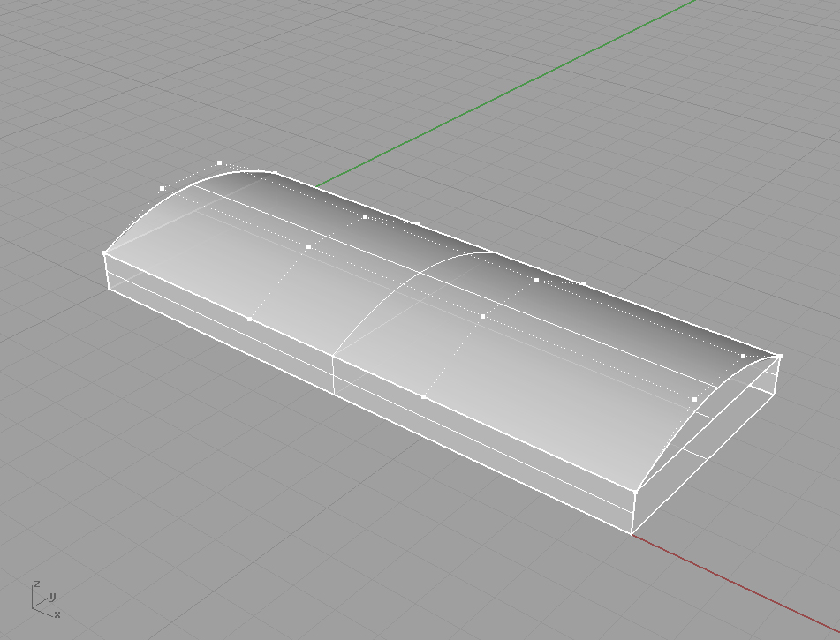Screen dimensions: 840x640
Task: Select the rightmost control point at far end
Action: (781, 357)
